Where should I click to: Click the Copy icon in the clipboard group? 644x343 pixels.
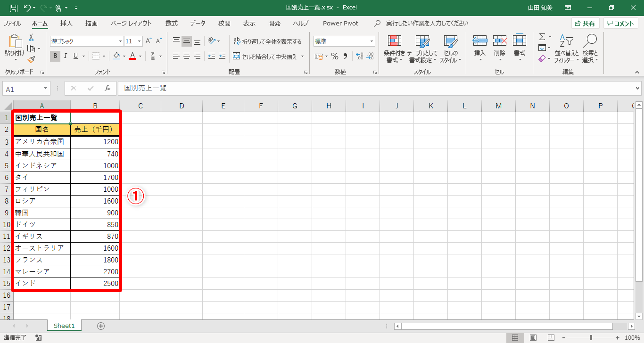click(31, 49)
